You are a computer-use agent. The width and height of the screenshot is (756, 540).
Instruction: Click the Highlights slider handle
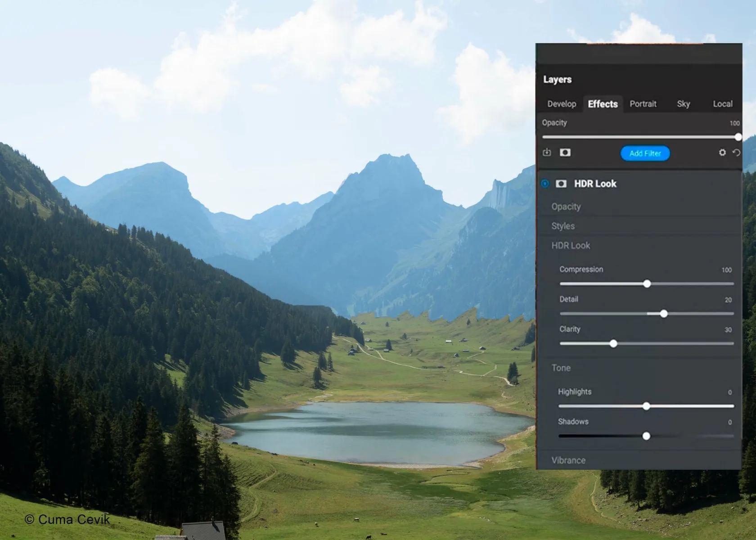(646, 406)
